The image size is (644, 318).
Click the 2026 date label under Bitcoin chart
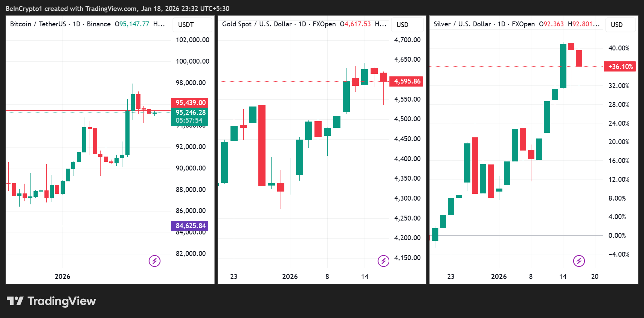[x=63, y=277]
